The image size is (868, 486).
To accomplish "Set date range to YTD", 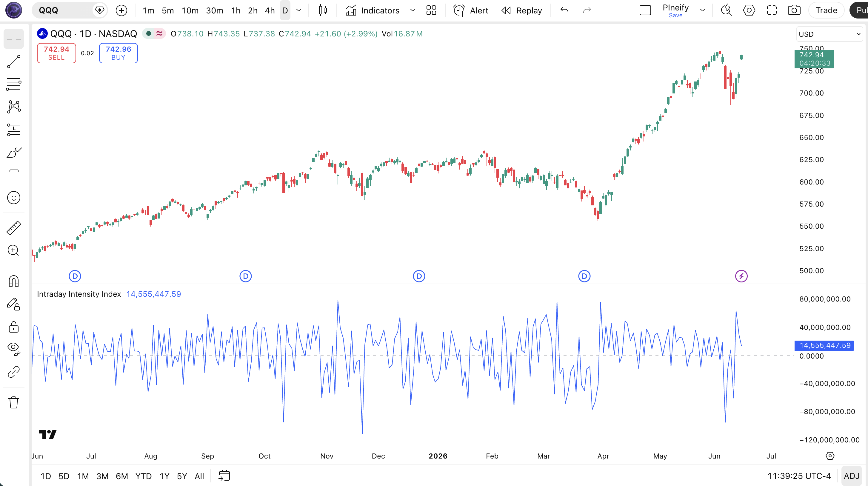I will pyautogui.click(x=144, y=476).
